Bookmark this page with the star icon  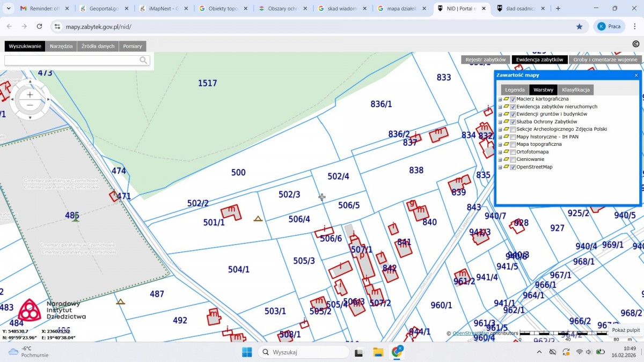pos(579,26)
